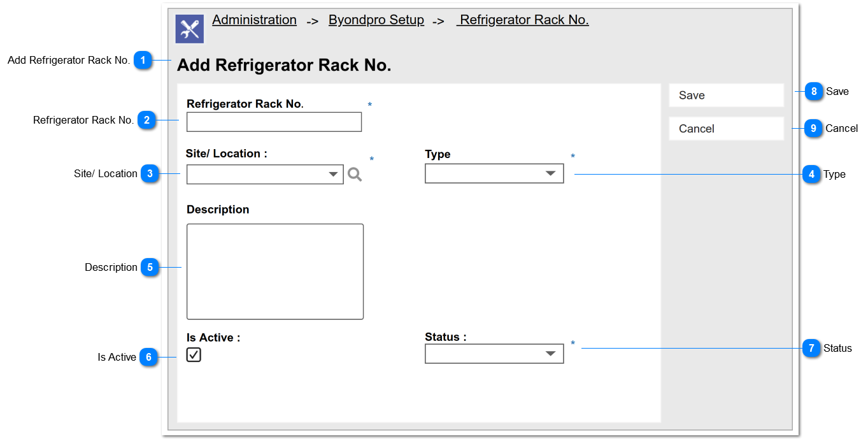Click the Cancel button

(x=726, y=129)
